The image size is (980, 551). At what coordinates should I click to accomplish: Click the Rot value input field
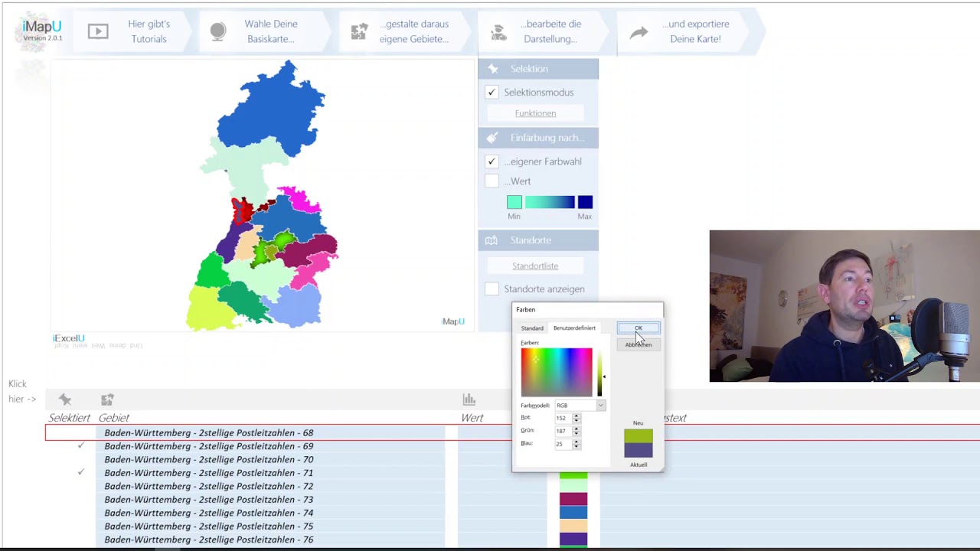tap(563, 418)
